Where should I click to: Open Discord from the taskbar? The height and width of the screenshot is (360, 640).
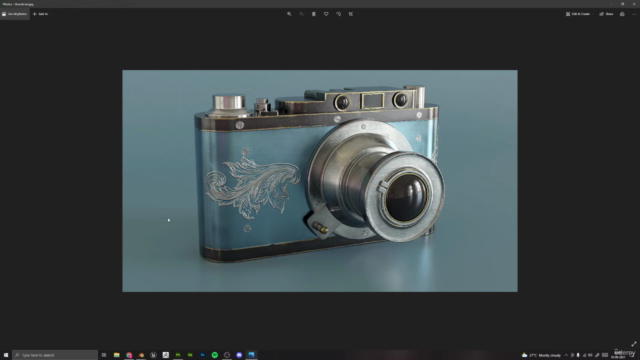239,355
